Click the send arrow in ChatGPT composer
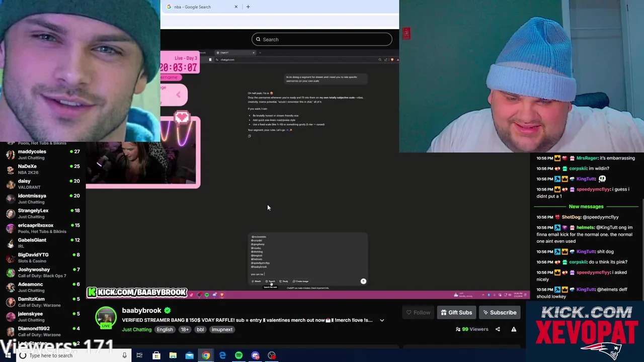 coord(363,282)
